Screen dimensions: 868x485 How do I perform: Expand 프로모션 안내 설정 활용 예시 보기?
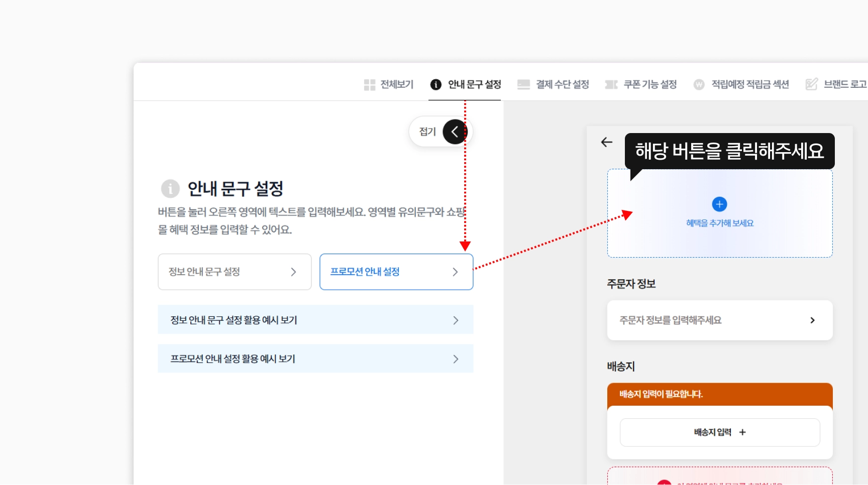[315, 358]
